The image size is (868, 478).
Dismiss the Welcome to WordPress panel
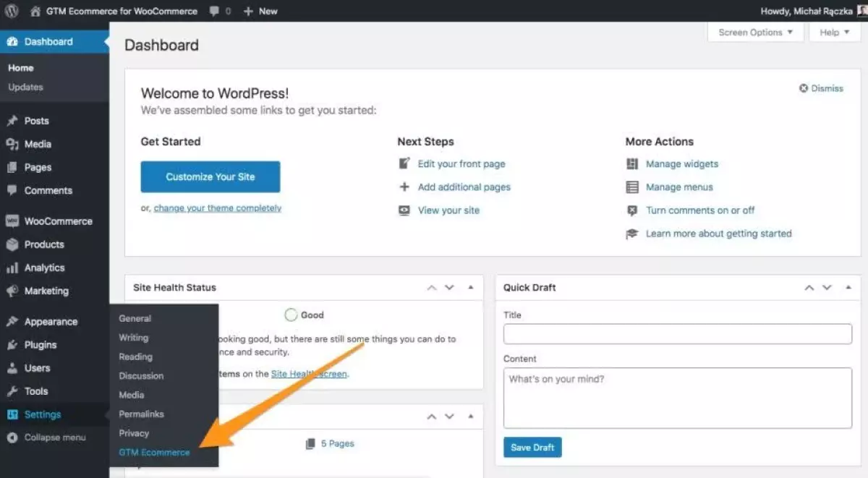point(822,88)
